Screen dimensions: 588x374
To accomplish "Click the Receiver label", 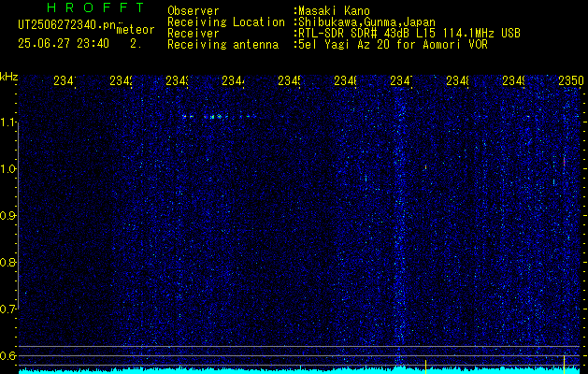I will pyautogui.click(x=194, y=34).
